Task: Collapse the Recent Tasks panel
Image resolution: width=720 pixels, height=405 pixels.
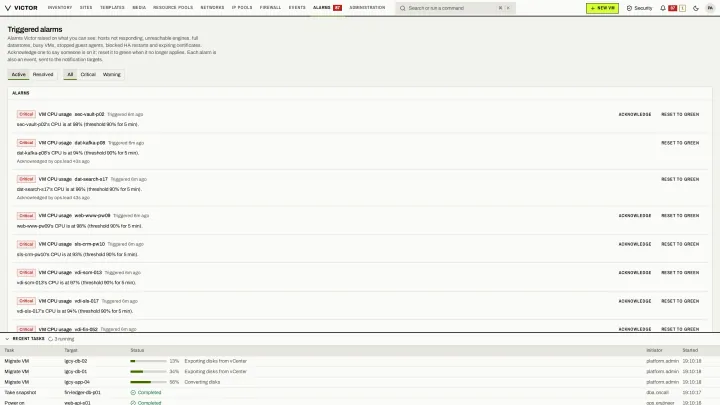Action: pyautogui.click(x=7, y=339)
